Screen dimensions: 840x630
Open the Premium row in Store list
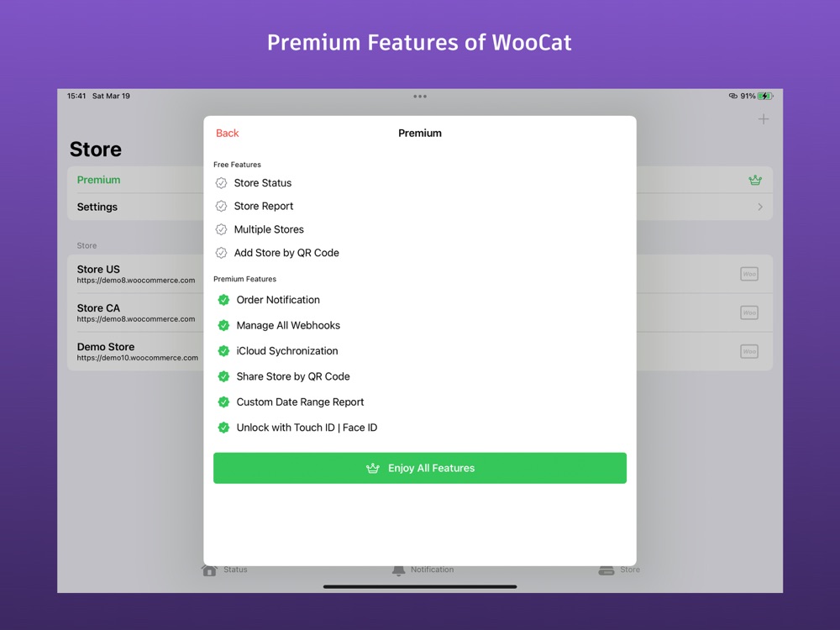tap(419, 180)
